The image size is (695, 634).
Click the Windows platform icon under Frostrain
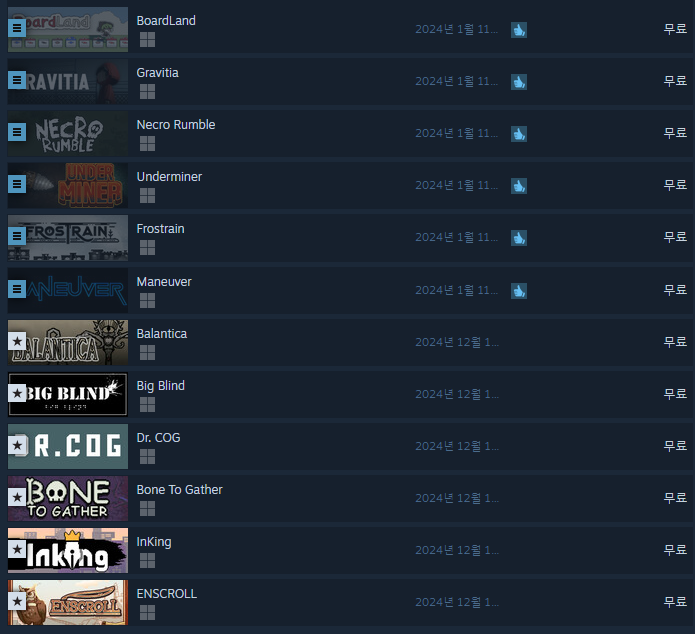coord(147,247)
